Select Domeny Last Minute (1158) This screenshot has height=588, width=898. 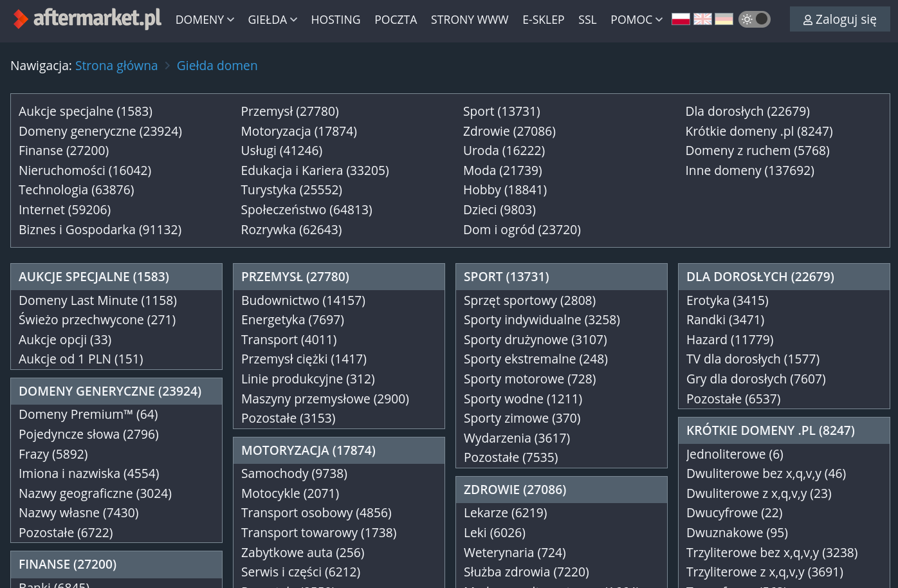[x=98, y=300]
